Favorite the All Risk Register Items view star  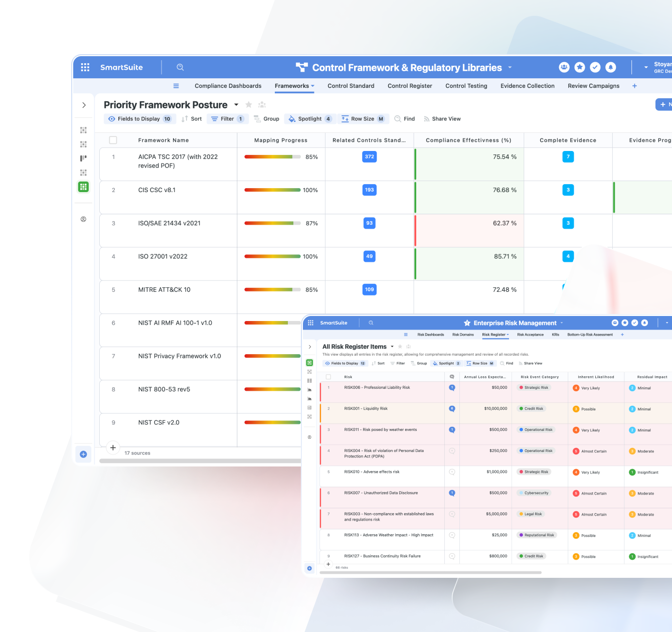pos(400,347)
